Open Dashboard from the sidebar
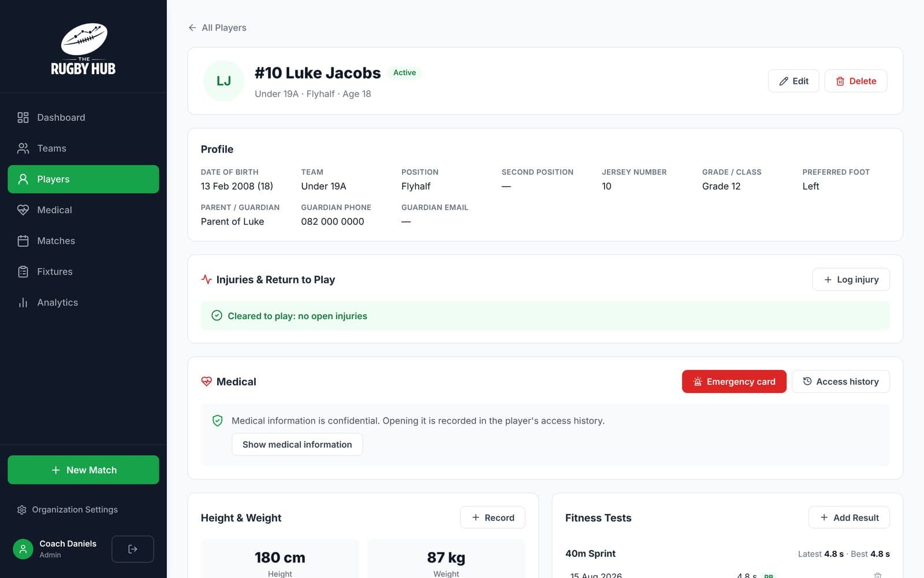924x578 pixels. (x=83, y=117)
